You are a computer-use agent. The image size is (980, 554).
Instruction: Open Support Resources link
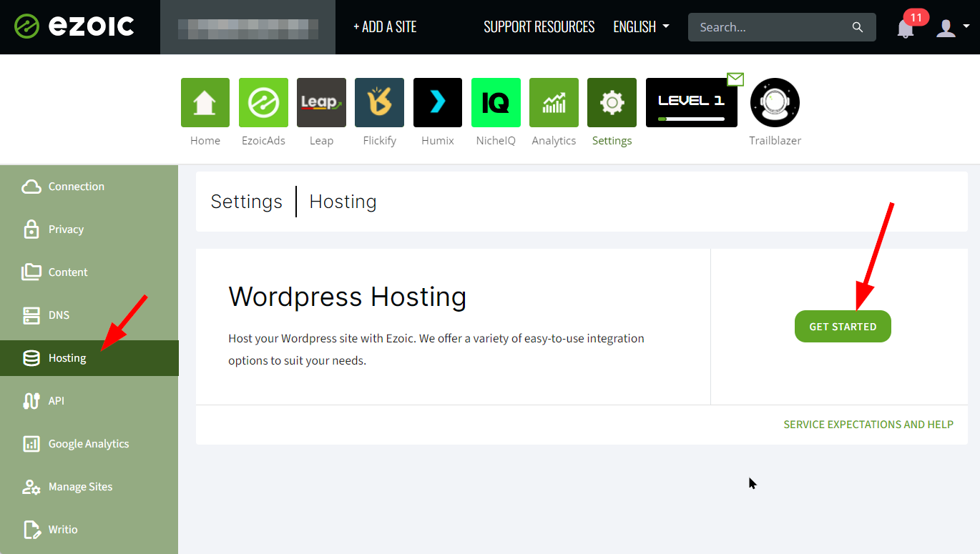tap(539, 27)
